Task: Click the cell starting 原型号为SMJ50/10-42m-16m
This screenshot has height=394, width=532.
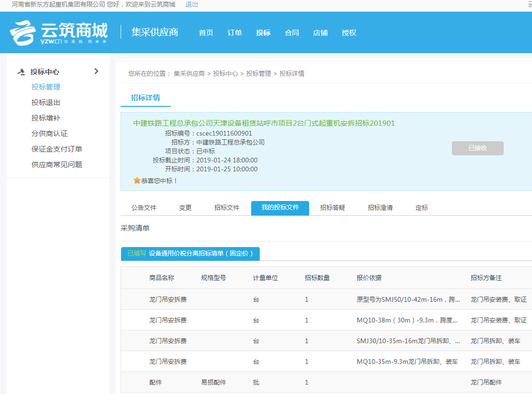Action: click(409, 299)
